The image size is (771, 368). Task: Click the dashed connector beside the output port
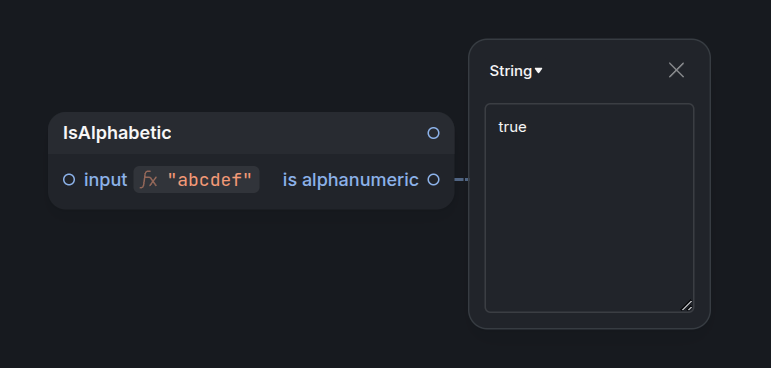click(x=461, y=180)
